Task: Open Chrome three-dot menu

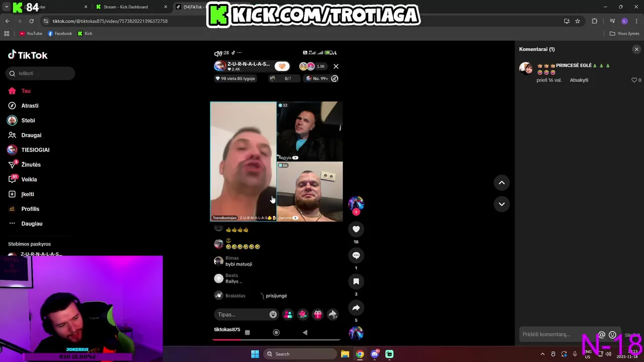Action: coord(636,21)
